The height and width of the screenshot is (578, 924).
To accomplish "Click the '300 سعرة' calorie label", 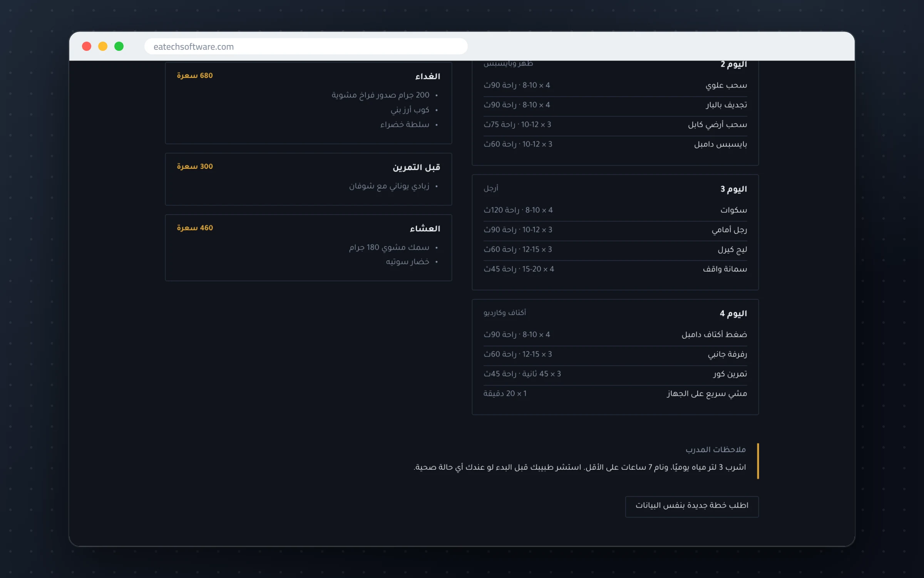I will 195,166.
